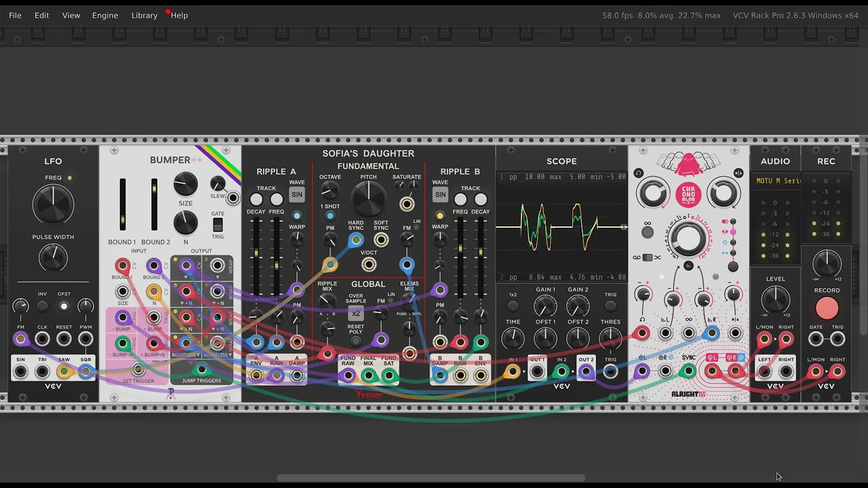Viewport: 868px width, 488px height.
Task: Toggle the Scope TRIG button
Action: pyautogui.click(x=610, y=306)
